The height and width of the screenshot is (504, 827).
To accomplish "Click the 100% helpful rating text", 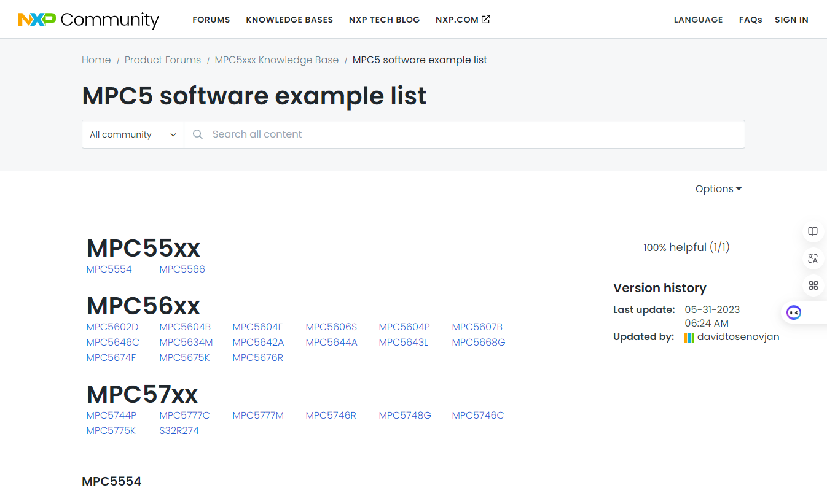I will point(686,247).
